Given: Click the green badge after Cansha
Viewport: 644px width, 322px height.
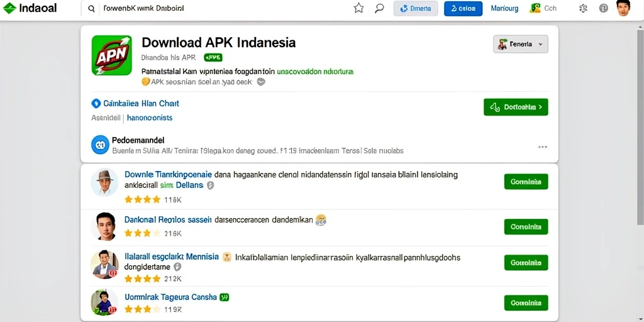Looking at the screenshot, I should pos(225,297).
